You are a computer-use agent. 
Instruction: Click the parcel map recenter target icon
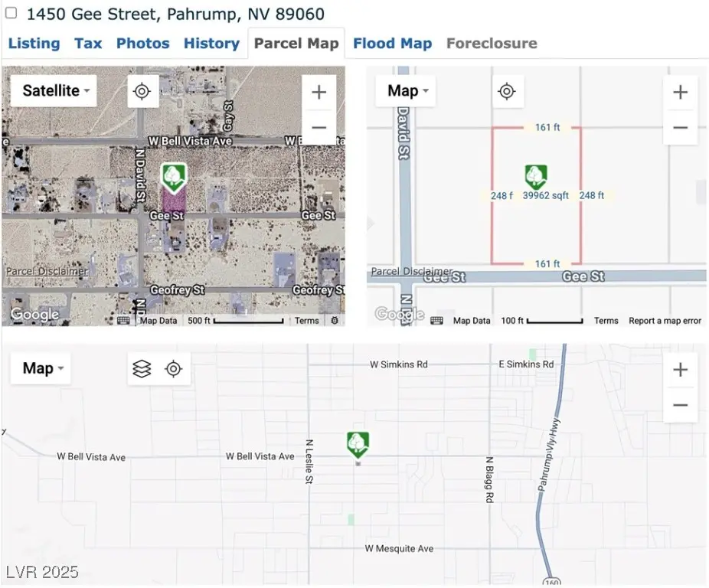coord(506,92)
